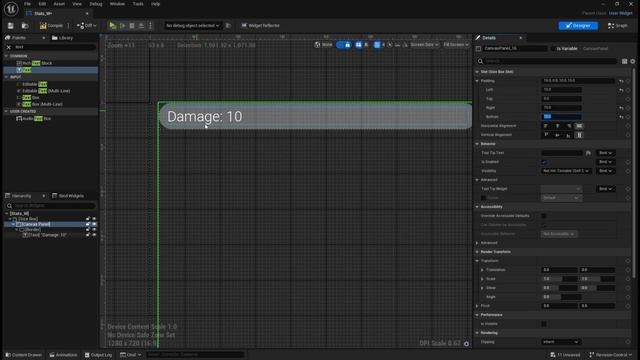Switch to Graph mode
This screenshot has width=640, height=360.
(x=618, y=26)
